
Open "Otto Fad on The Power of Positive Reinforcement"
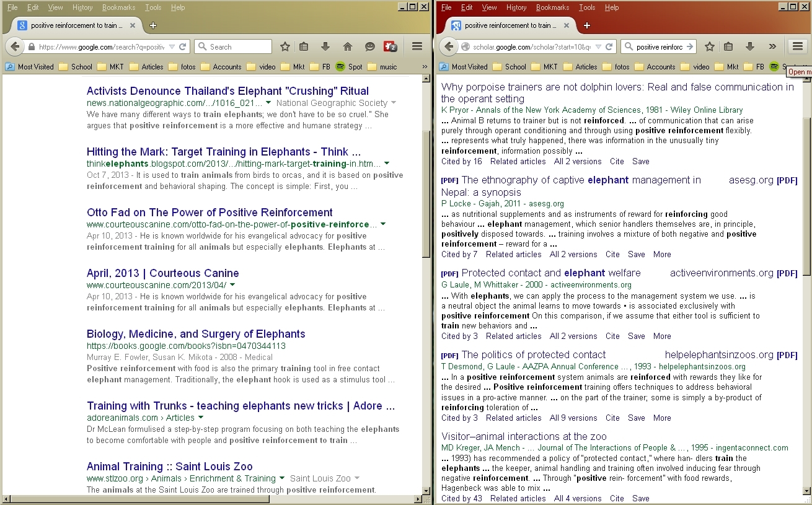pos(210,213)
